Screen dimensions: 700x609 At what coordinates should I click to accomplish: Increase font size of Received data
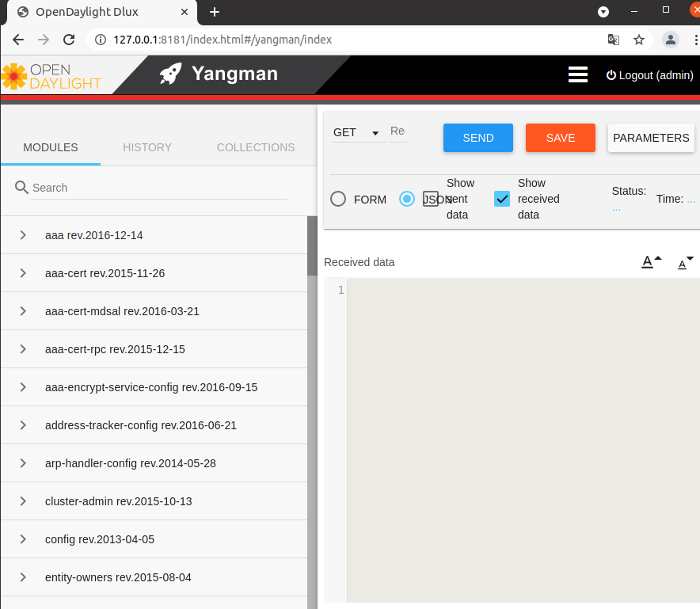(650, 261)
